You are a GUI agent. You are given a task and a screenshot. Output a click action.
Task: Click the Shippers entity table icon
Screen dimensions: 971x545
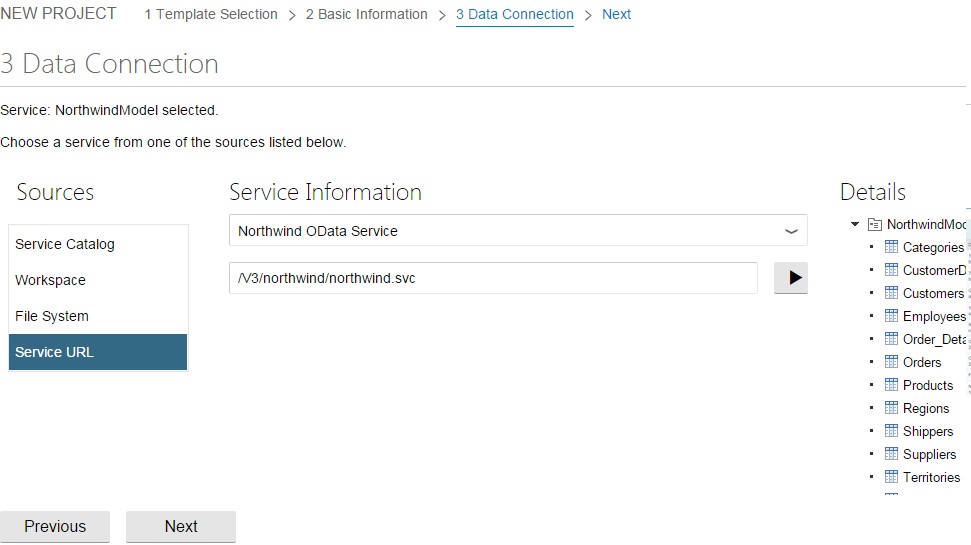892,431
